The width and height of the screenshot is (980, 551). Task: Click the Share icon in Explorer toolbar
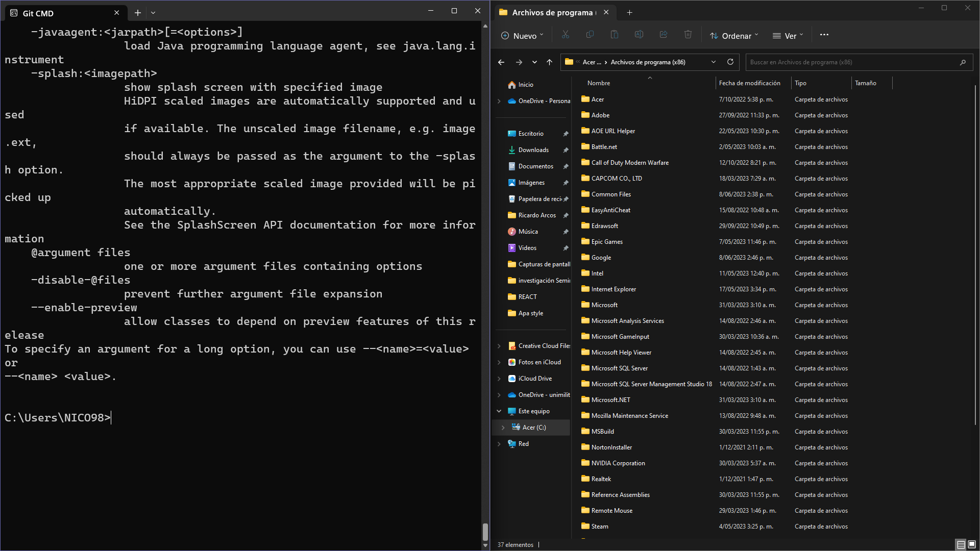point(663,35)
